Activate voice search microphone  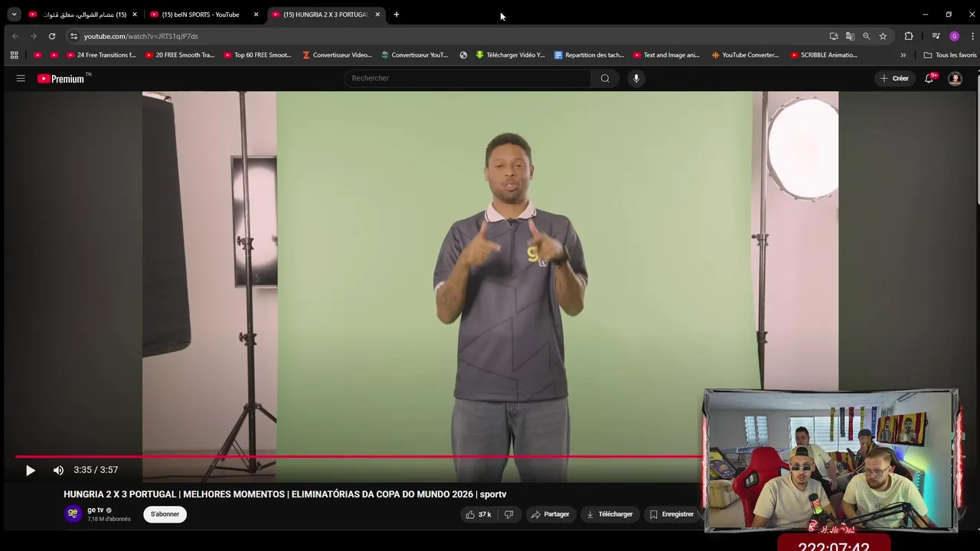(635, 78)
